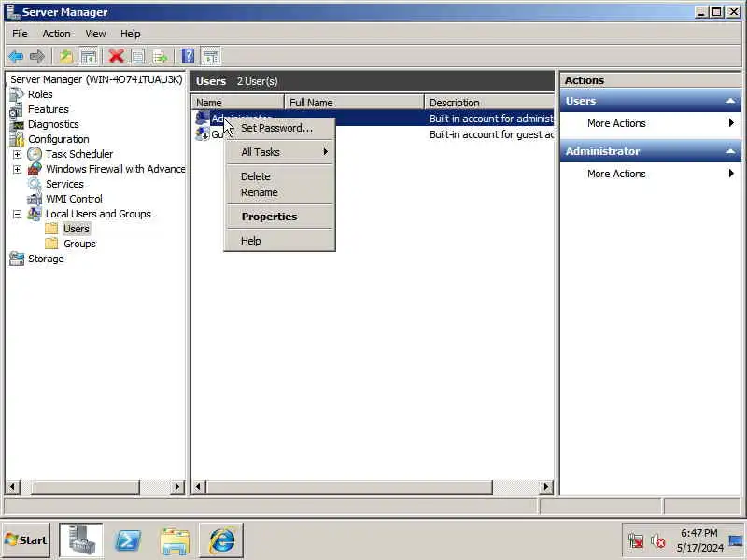Click the Users folder icon in tree

pyautogui.click(x=51, y=229)
